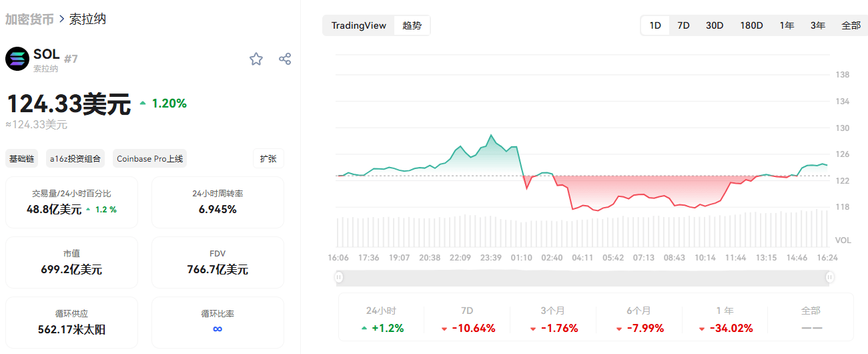Click the 基础链 tag
Viewport: 868px width, 354px height.
[22, 158]
